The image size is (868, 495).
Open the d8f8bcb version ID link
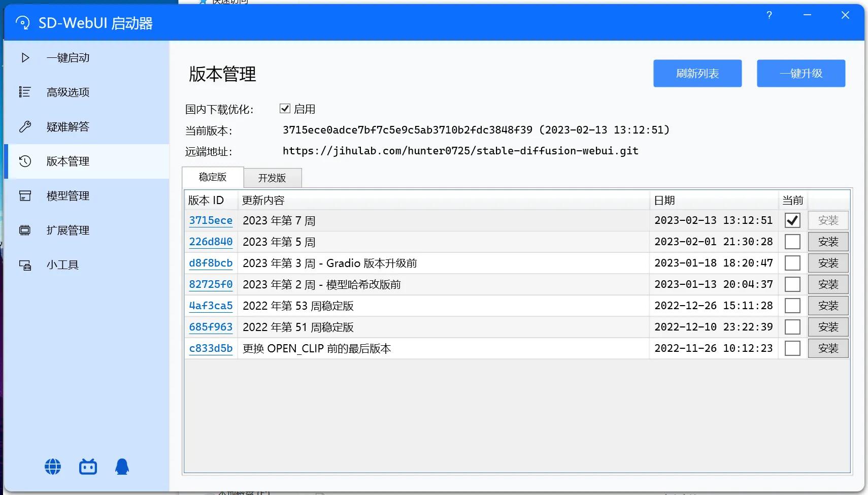tap(211, 263)
